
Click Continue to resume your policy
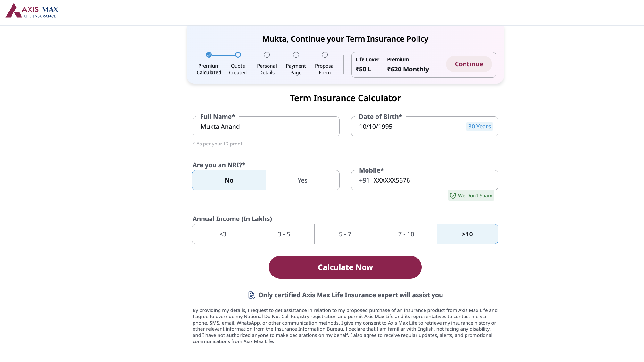469,64
